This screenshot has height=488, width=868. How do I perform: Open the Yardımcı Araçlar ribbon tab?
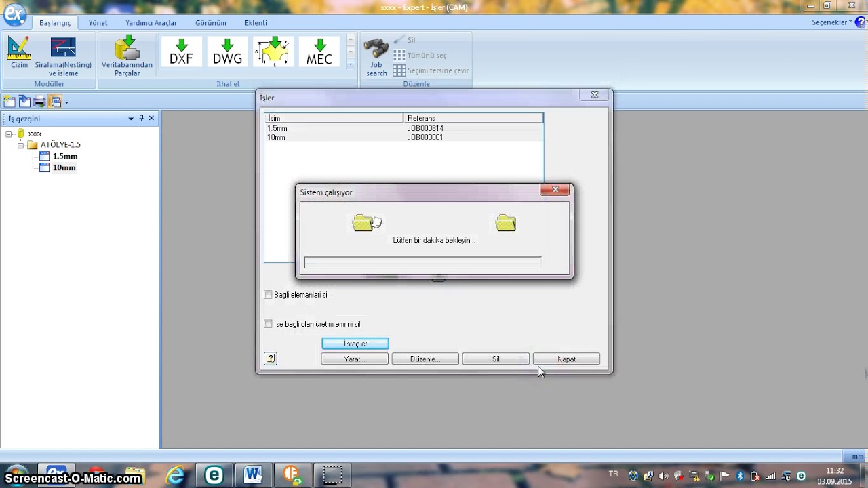(x=151, y=22)
